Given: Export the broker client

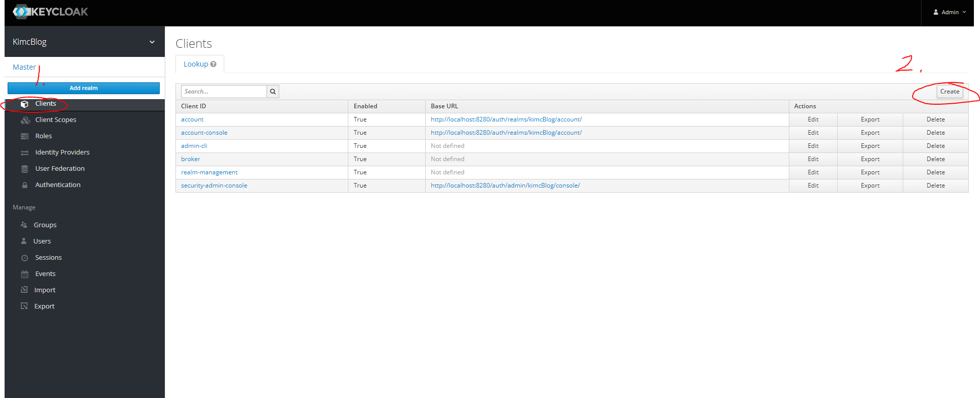Looking at the screenshot, I should click(x=870, y=159).
